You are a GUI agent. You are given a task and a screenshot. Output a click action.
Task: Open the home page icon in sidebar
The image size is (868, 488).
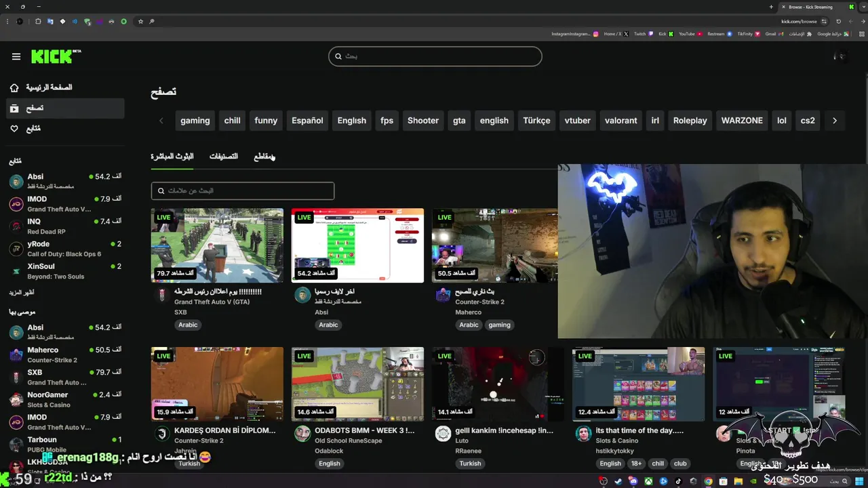[14, 88]
